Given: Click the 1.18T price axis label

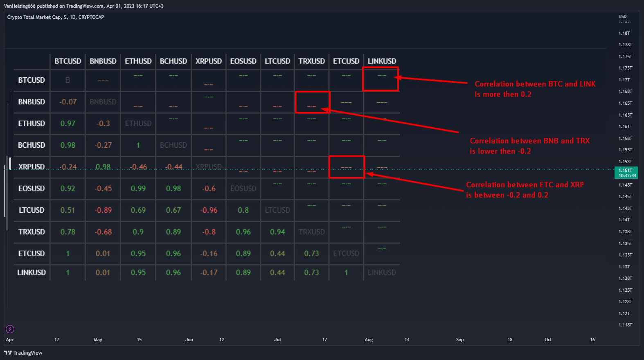Looking at the screenshot, I should click(x=624, y=33).
